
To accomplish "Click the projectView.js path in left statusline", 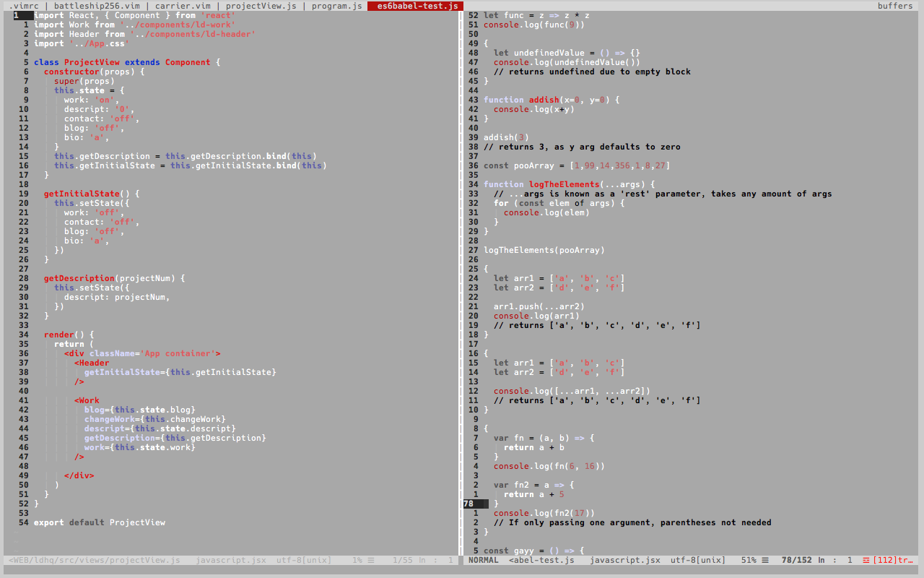I will 95,560.
